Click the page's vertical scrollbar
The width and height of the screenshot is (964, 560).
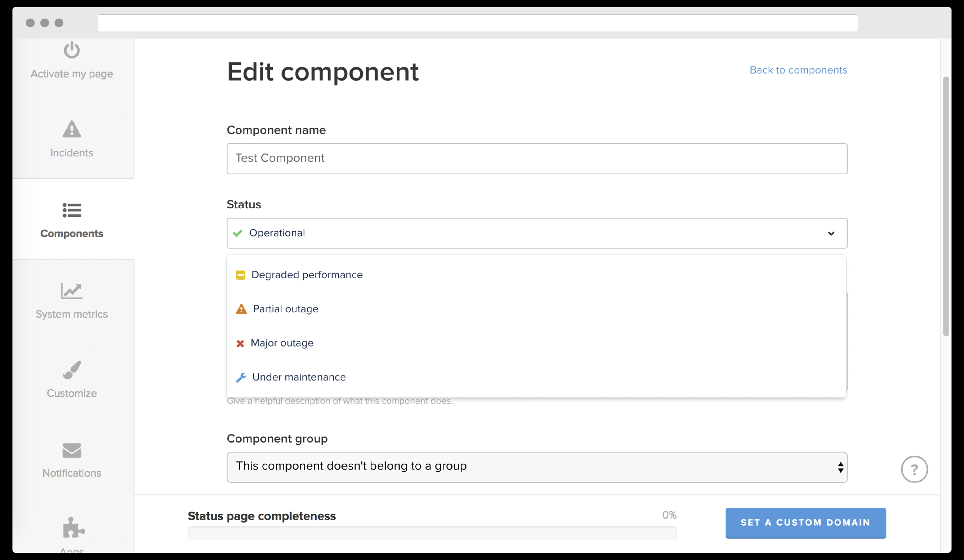(x=946, y=206)
